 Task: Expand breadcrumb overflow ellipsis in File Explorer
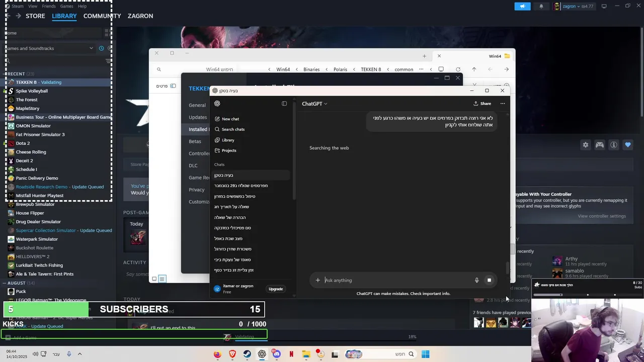(421, 69)
